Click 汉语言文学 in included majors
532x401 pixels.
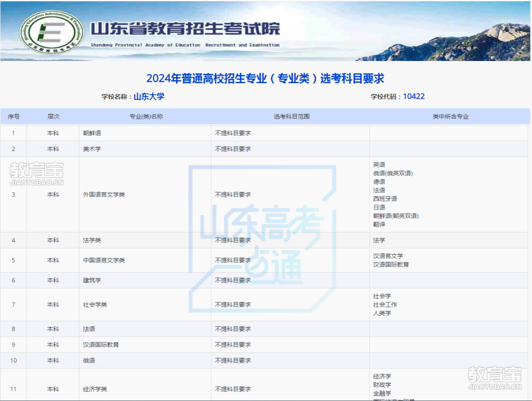tap(388, 256)
